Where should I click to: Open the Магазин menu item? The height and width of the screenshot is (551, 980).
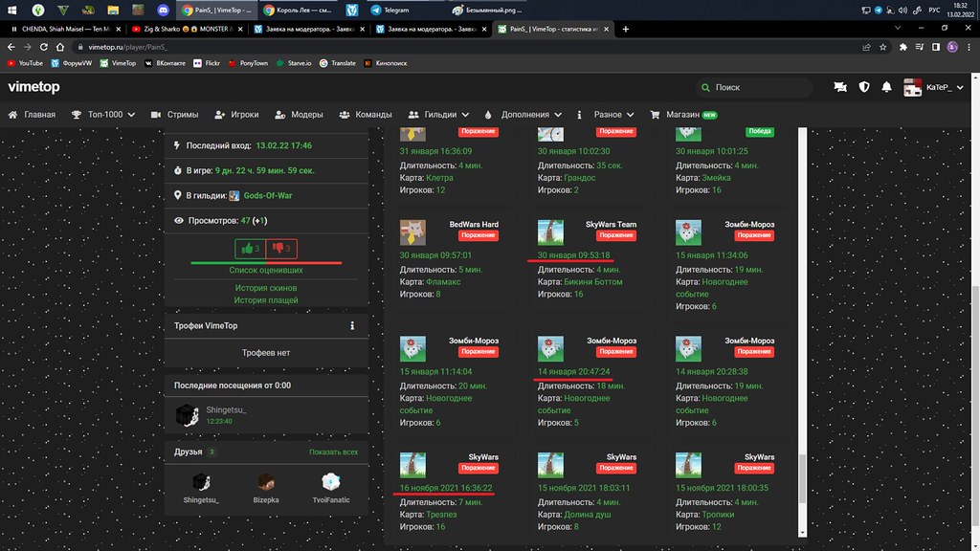[683, 115]
